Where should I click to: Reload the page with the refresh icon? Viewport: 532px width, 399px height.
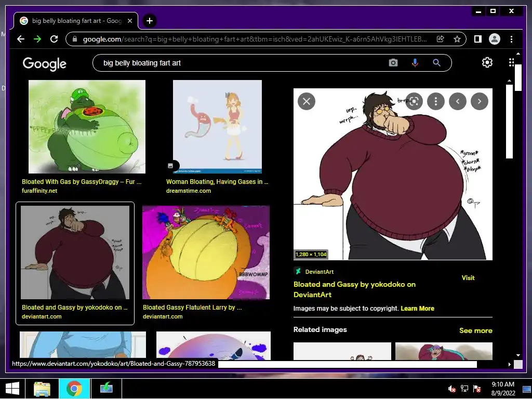(x=54, y=39)
